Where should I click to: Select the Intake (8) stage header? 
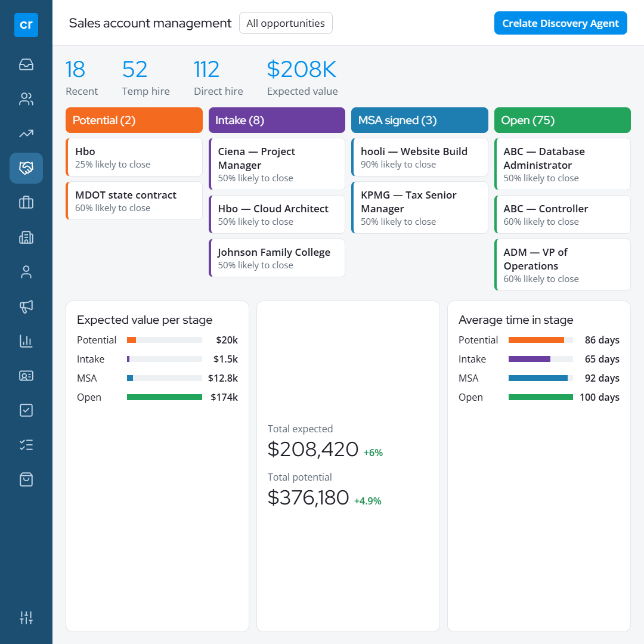[x=277, y=120]
